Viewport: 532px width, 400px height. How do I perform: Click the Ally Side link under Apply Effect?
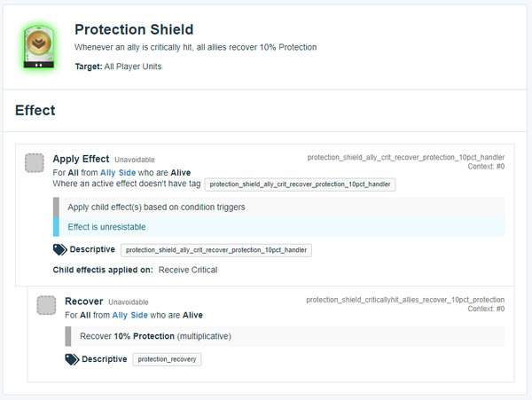pos(118,173)
